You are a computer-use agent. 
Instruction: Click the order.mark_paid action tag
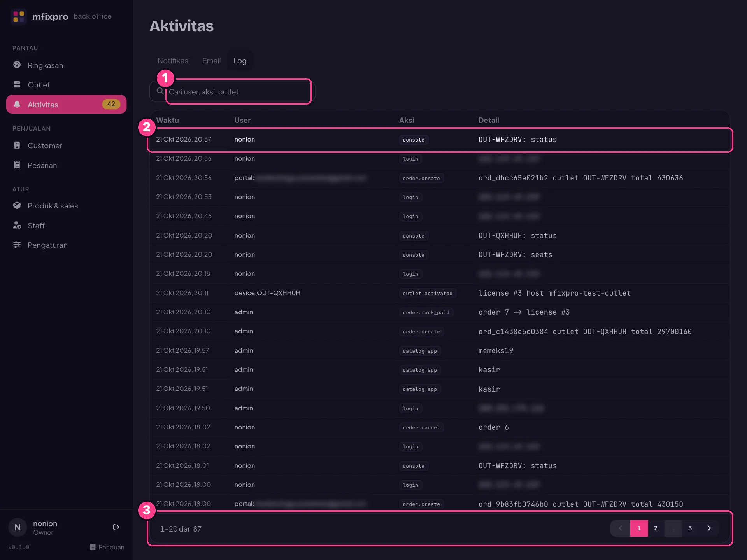click(x=426, y=312)
